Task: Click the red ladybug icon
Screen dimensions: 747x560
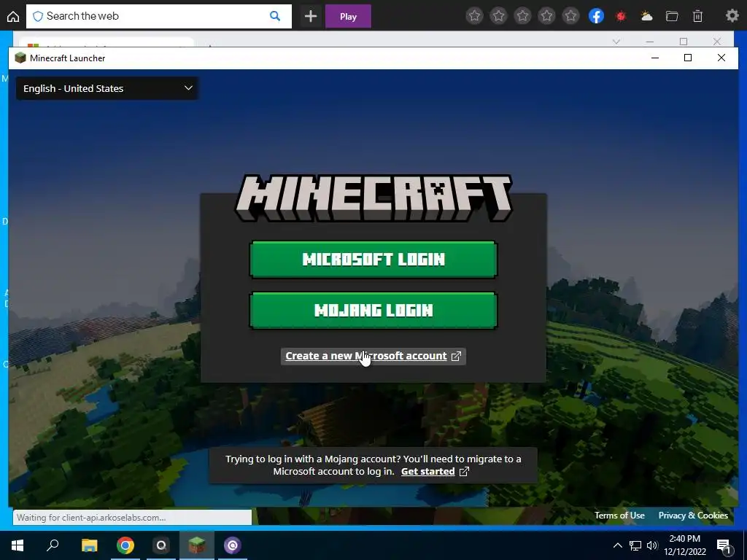Action: point(621,16)
